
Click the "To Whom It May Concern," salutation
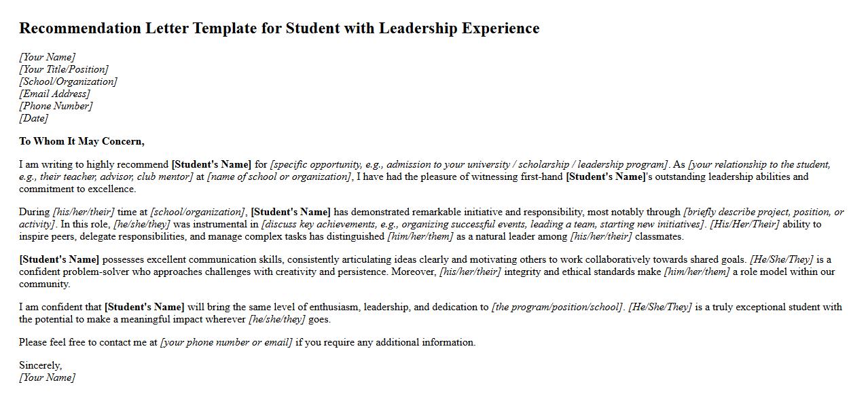pyautogui.click(x=82, y=141)
